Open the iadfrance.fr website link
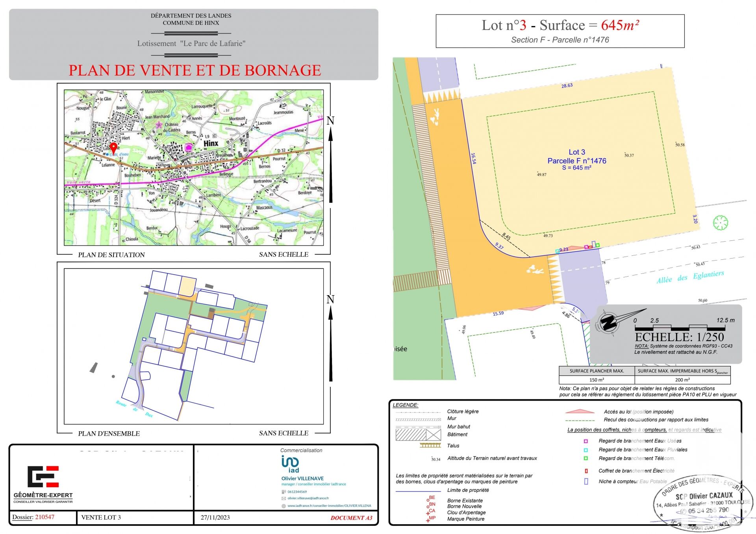Viewport: 756px width, 534px height. pos(329,506)
